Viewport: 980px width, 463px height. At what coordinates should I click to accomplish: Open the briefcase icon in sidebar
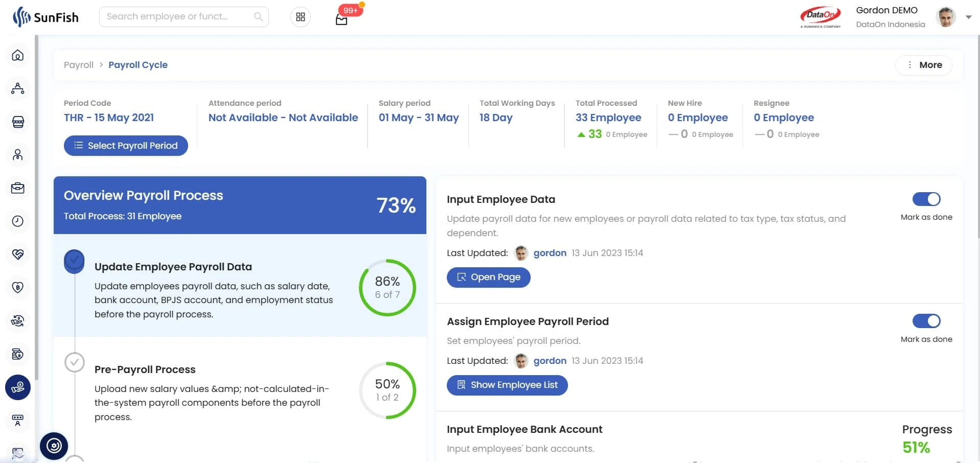18,188
